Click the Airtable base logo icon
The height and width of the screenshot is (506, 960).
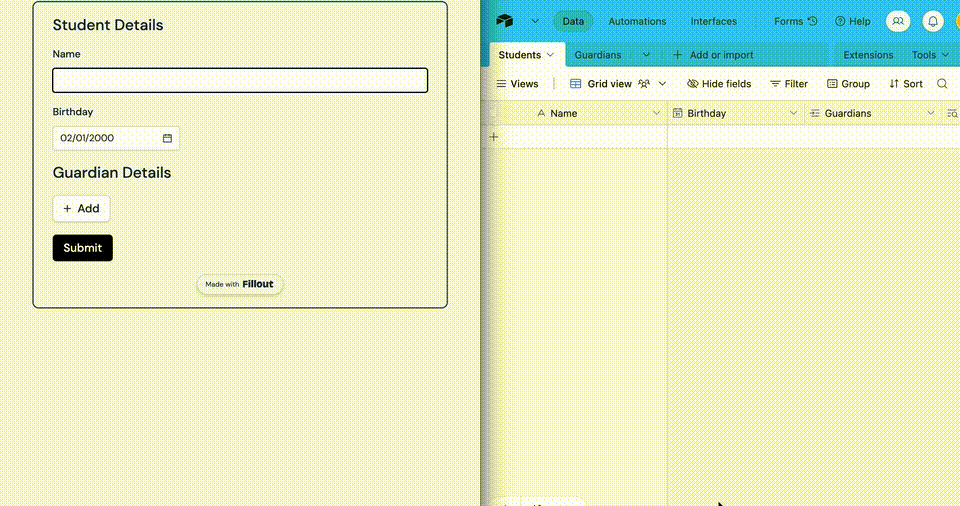point(504,21)
